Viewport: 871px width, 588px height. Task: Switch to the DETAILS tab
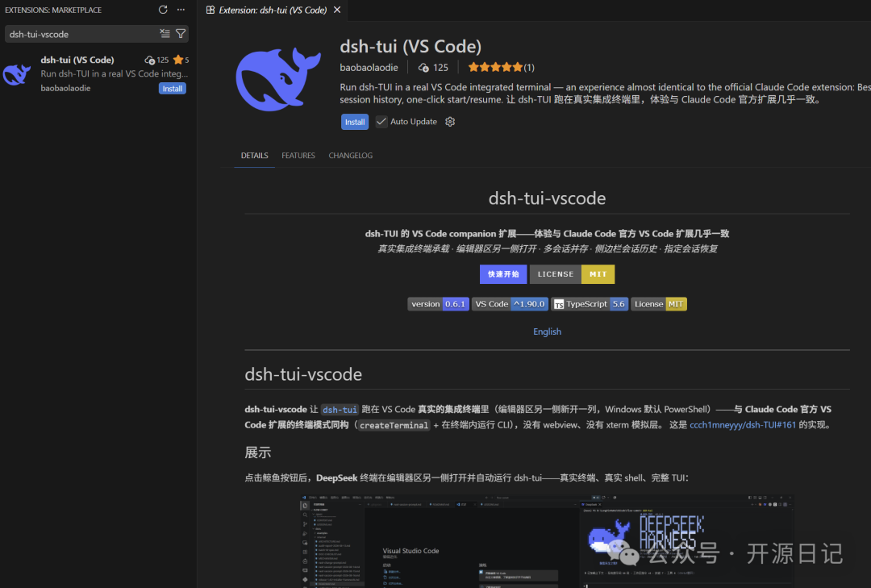254,156
